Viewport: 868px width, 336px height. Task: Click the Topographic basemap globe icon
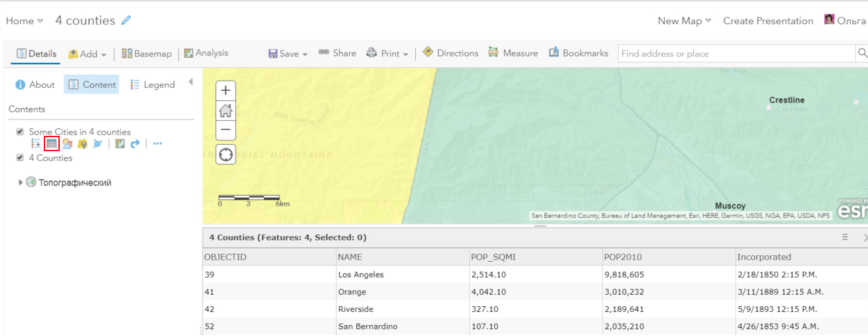[31, 182]
